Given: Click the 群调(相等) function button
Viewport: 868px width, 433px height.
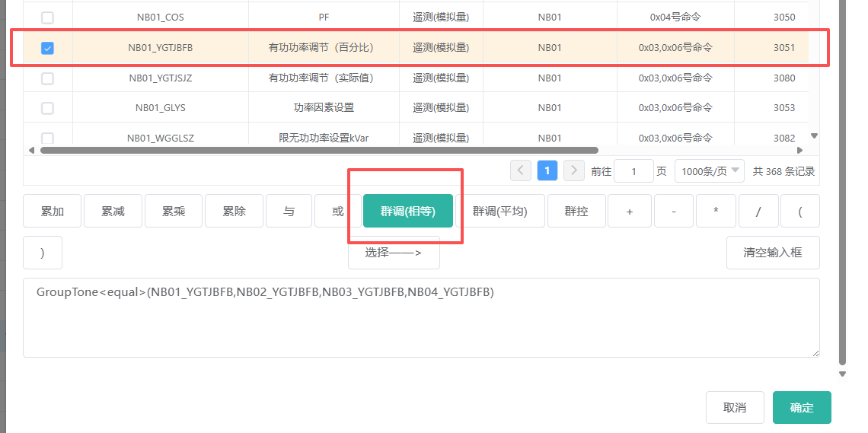Looking at the screenshot, I should 408,212.
